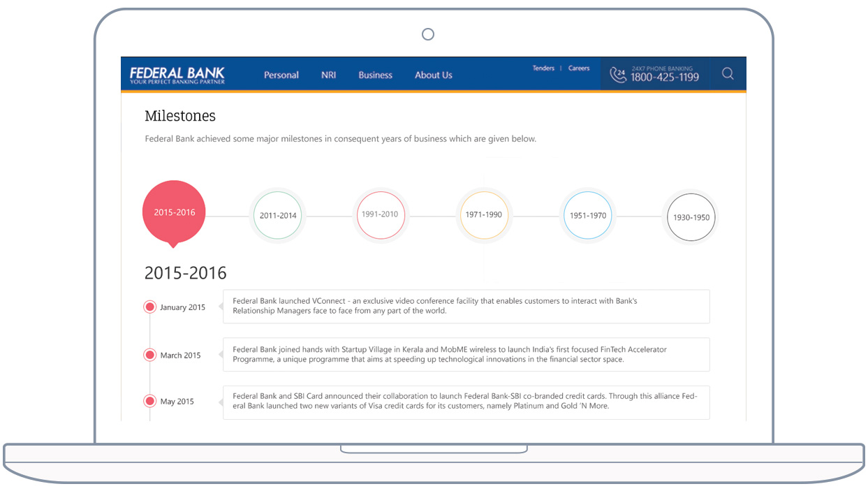Click the VConnect launch milestone card
The image size is (868, 491).
(466, 307)
